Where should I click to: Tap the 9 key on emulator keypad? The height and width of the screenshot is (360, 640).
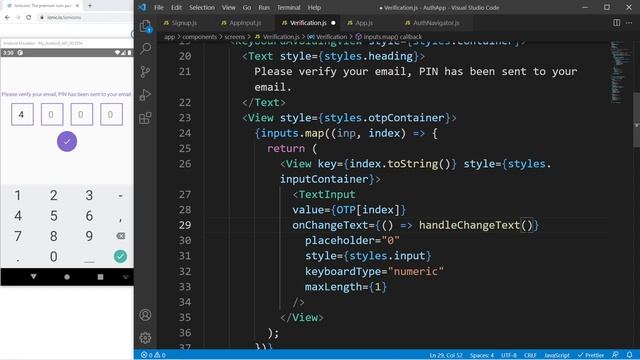(x=89, y=236)
